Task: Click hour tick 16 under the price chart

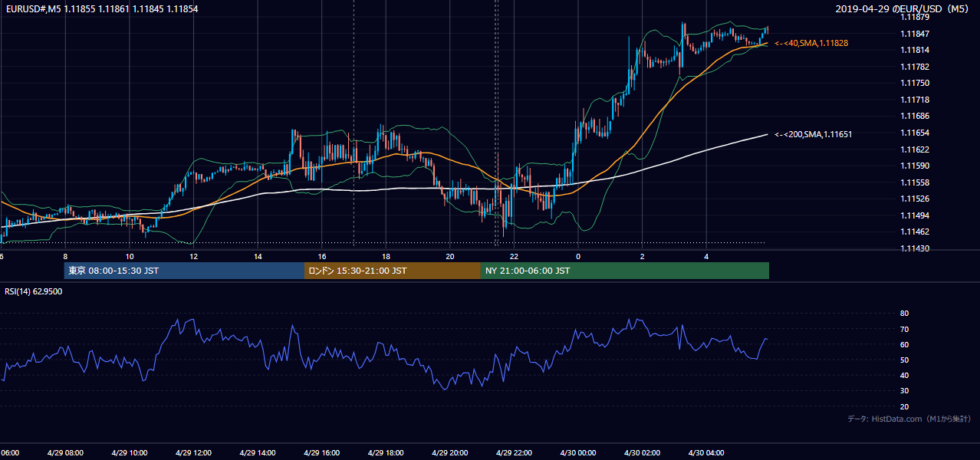Action: (322, 256)
